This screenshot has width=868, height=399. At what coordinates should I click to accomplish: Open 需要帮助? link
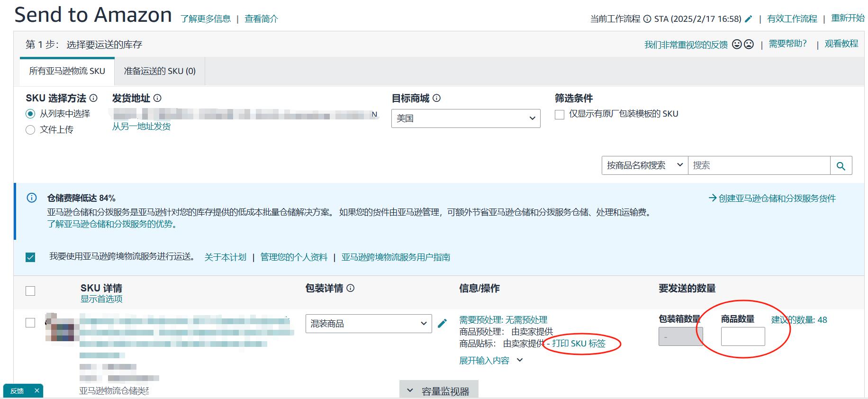coord(787,44)
